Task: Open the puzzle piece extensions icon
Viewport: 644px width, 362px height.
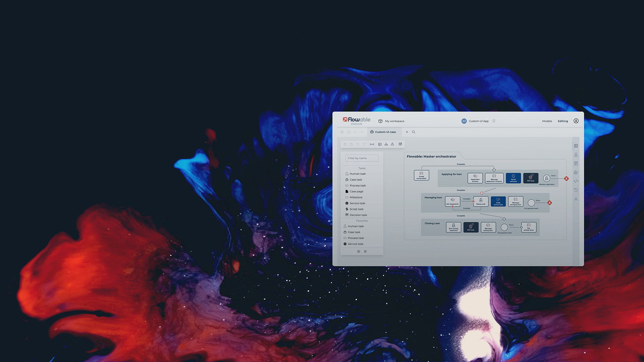Action: [576, 172]
